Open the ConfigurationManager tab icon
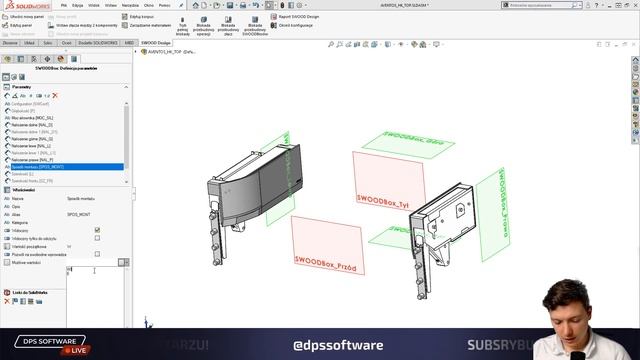Viewport: 640px width, 360px height. (34, 59)
